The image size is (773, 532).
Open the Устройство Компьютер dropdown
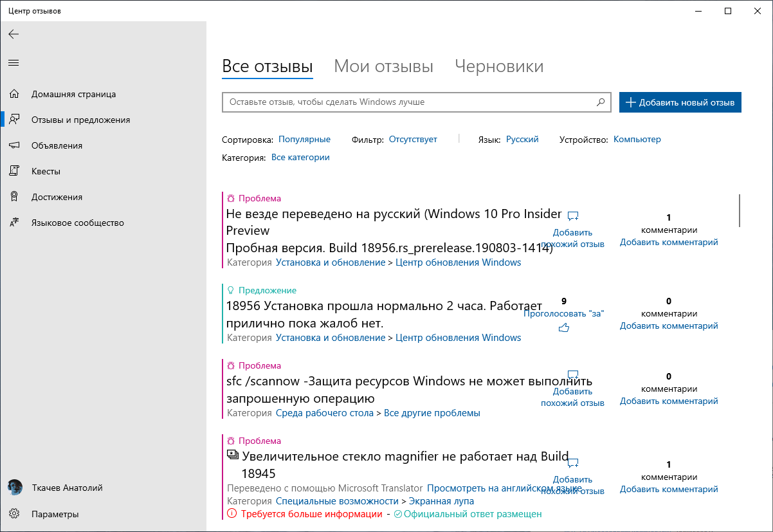pos(637,139)
